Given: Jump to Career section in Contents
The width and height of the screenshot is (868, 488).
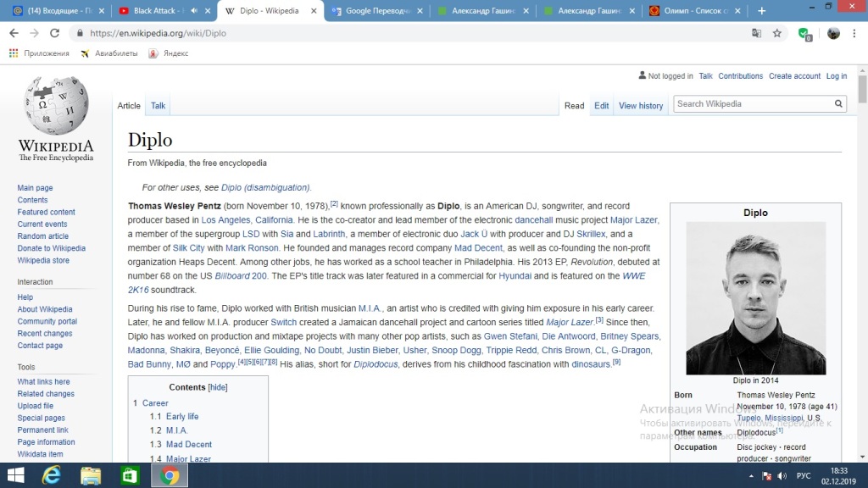Looking at the screenshot, I should (x=155, y=403).
